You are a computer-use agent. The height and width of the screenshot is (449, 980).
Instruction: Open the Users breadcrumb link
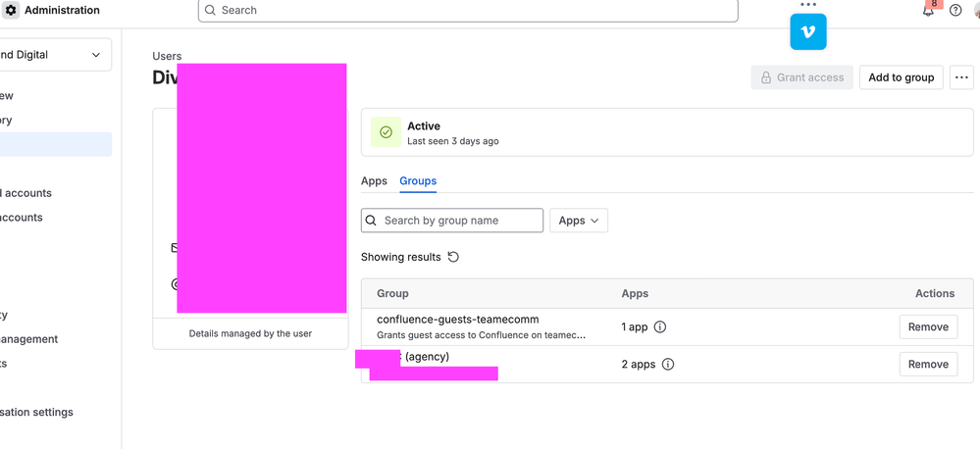pyautogui.click(x=167, y=56)
